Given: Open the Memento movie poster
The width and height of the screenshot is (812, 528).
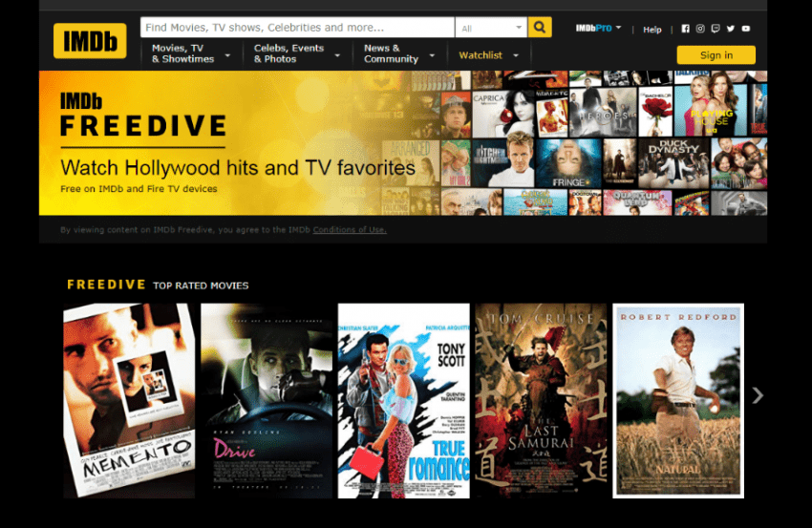Looking at the screenshot, I should [x=129, y=401].
